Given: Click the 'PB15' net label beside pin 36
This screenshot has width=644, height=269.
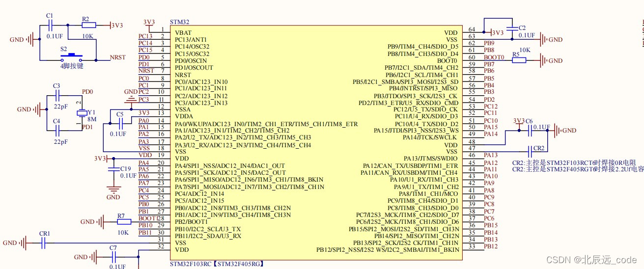Looking at the screenshot, I should (491, 225).
